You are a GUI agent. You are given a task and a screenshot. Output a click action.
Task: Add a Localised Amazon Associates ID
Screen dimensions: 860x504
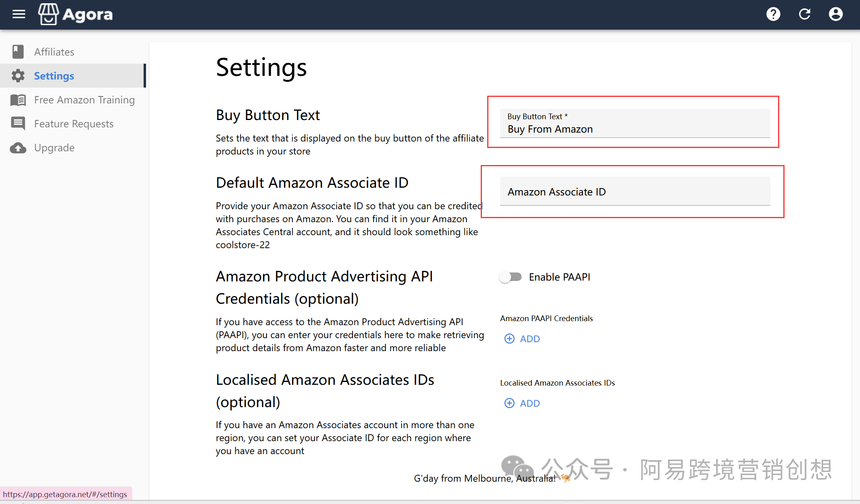522,403
